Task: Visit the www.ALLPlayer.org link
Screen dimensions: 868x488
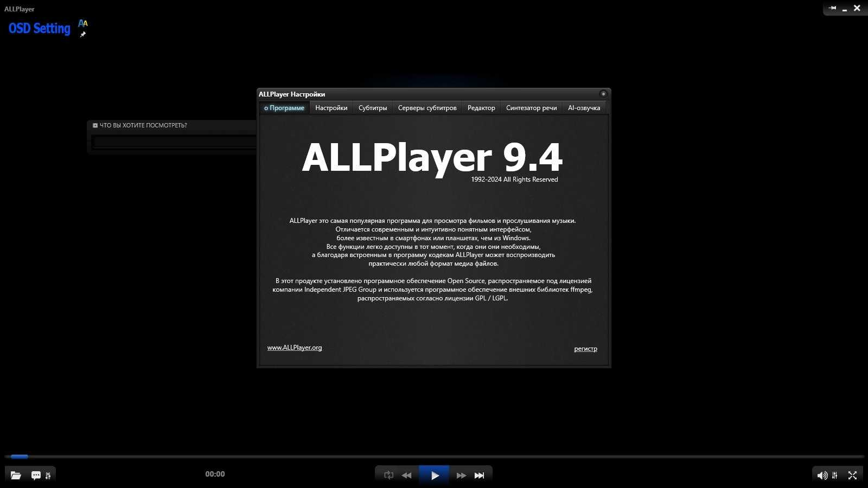Action: [x=295, y=348]
